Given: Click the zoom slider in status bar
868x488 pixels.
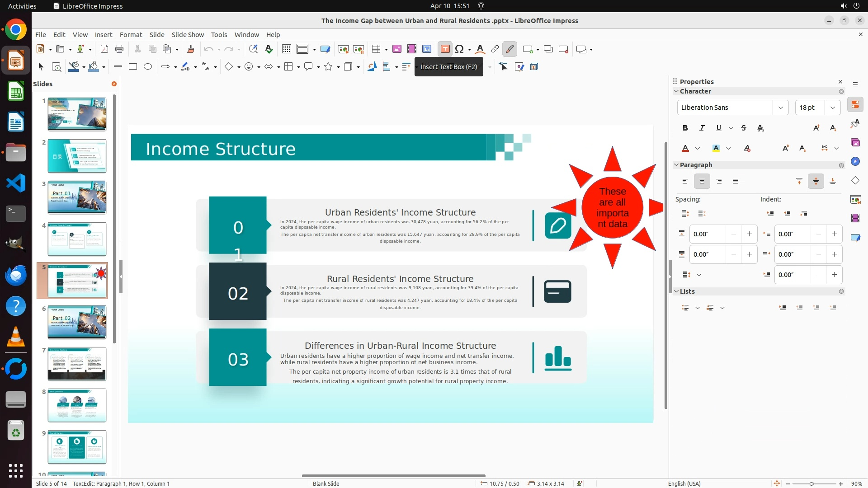Looking at the screenshot, I should tap(811, 483).
